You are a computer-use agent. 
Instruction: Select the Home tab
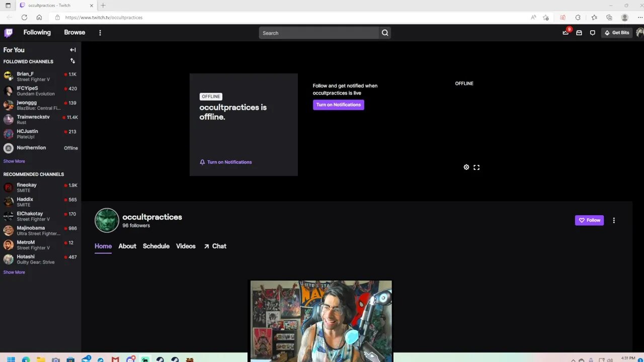[x=103, y=246]
